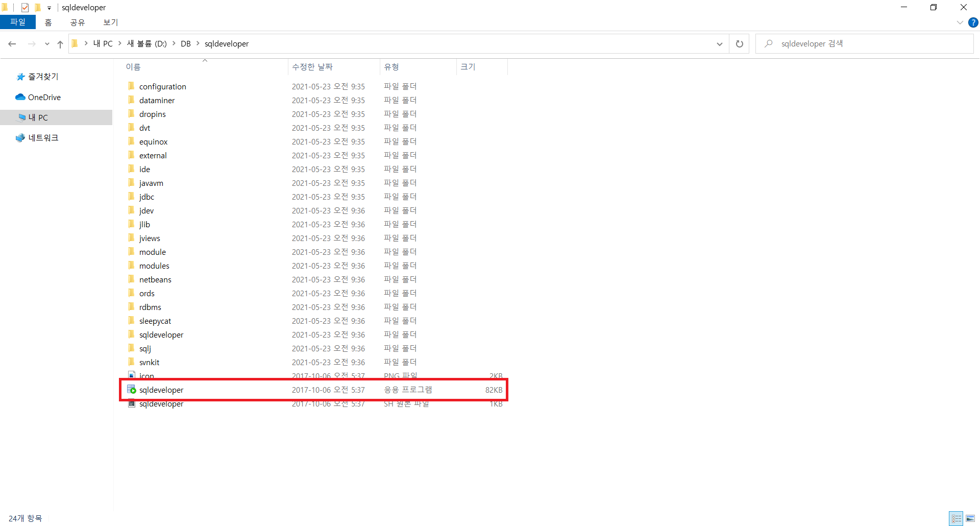Open the 홈 ribbon tab
Screen dimensions: 980x526
click(48, 22)
